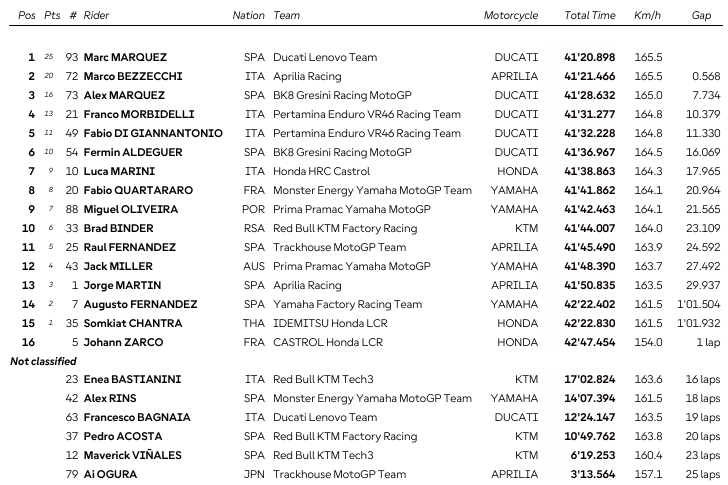Click the Motorcycle column header
728x485 pixels.
tap(510, 16)
